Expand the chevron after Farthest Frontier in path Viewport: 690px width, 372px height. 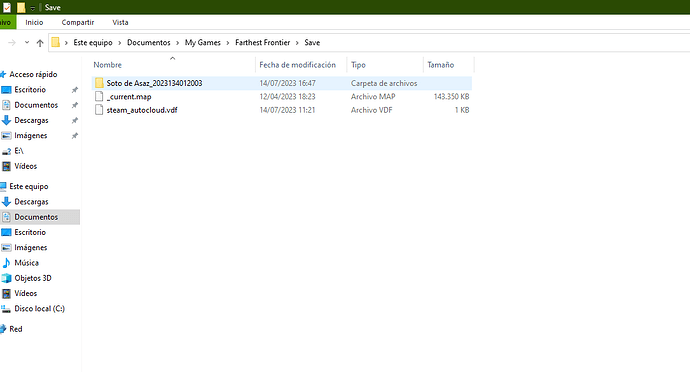297,43
